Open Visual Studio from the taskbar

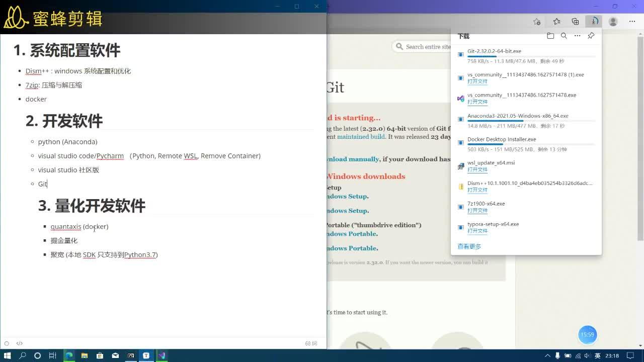coord(162,355)
